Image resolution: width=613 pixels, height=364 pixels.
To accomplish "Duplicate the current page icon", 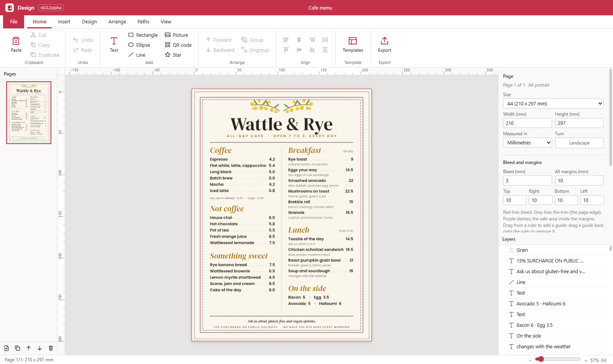I will (18, 348).
